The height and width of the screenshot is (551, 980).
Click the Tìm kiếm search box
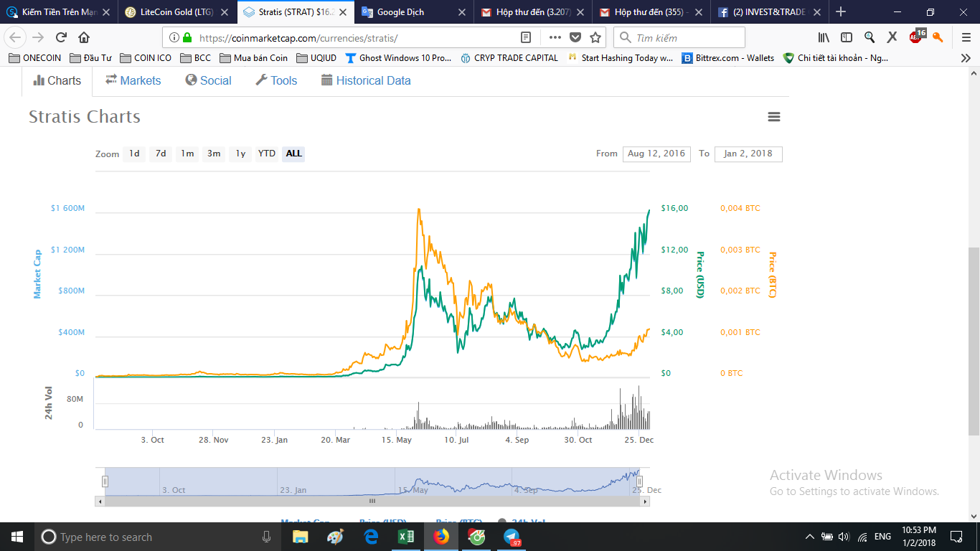coord(679,37)
